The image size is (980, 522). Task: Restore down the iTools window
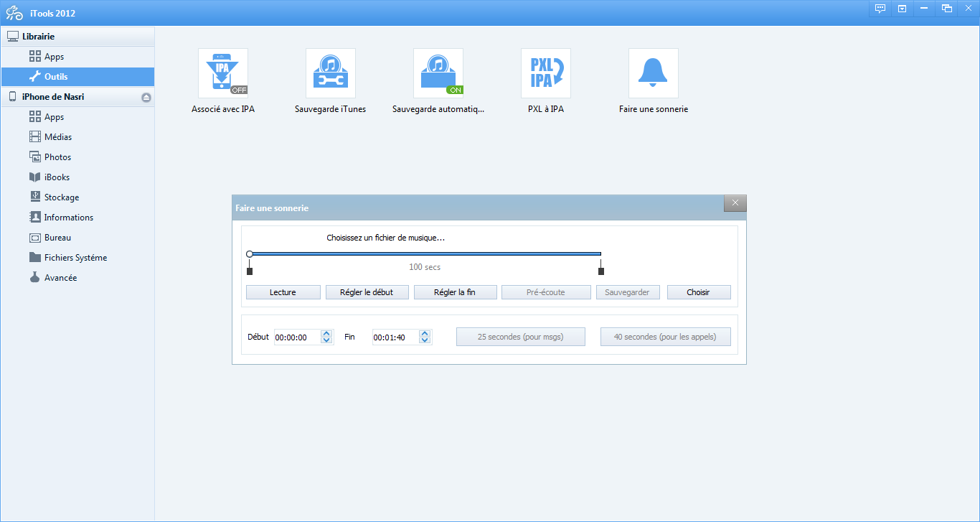pyautogui.click(x=947, y=9)
